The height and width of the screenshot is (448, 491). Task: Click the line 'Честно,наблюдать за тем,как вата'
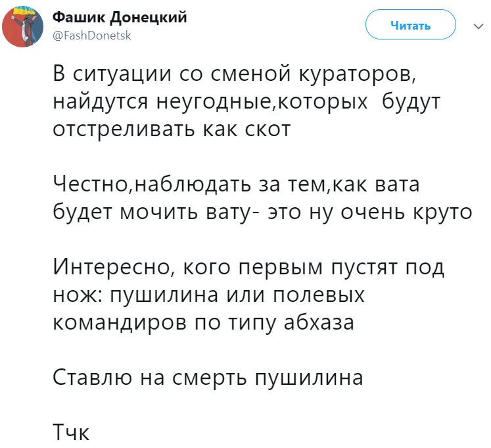[236, 185]
